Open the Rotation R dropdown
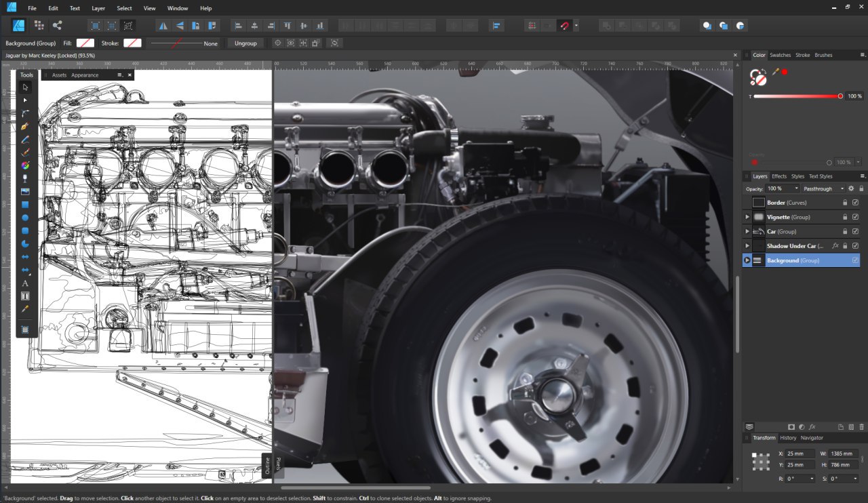Image resolution: width=868 pixels, height=503 pixels. 812,479
